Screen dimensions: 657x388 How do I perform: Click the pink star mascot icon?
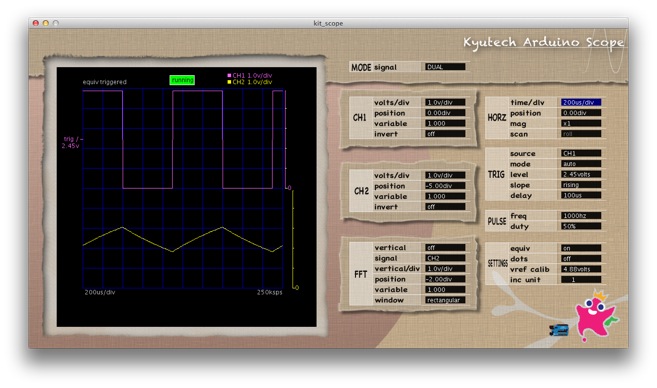[595, 316]
